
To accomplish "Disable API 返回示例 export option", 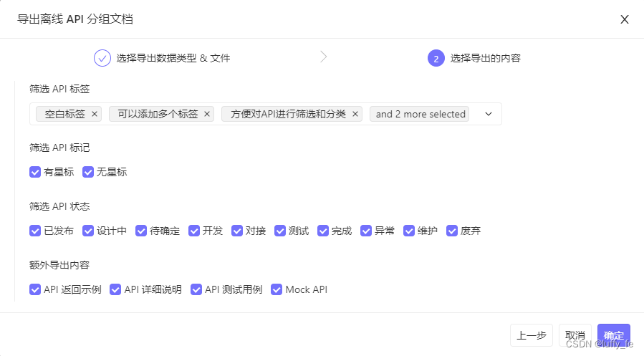I will pyautogui.click(x=35, y=289).
